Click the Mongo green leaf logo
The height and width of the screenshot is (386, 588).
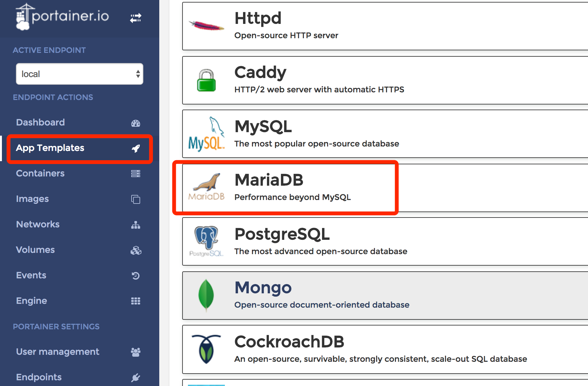click(x=206, y=295)
